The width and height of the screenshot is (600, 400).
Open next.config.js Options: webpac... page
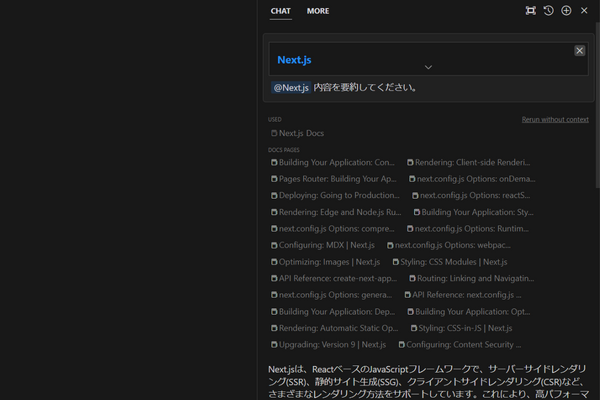coord(449,245)
